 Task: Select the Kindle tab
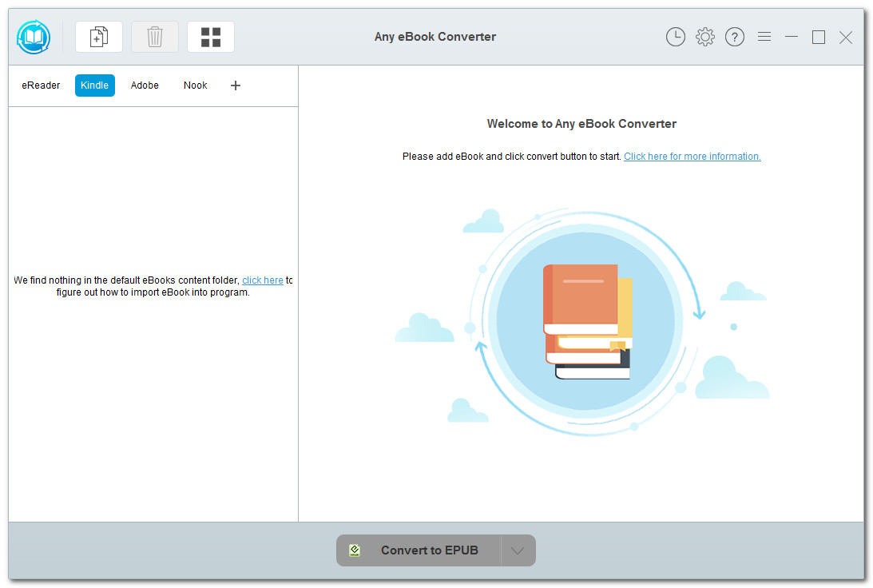pos(95,85)
